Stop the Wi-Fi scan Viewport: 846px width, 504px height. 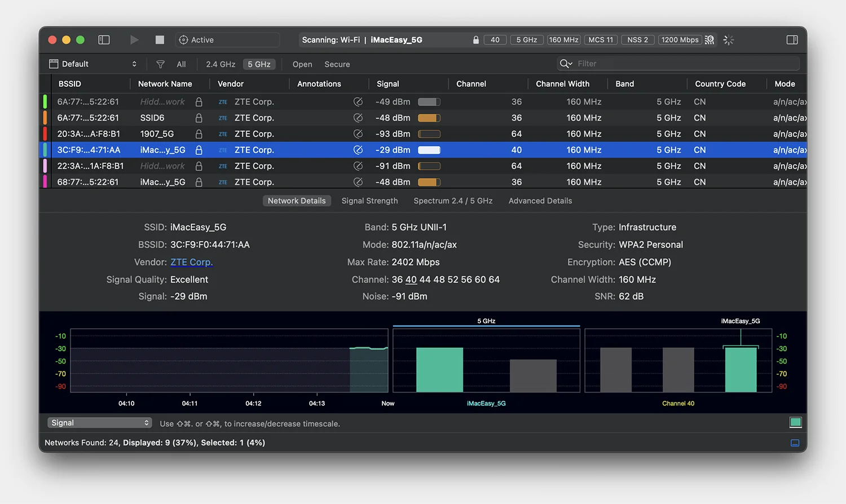click(160, 40)
